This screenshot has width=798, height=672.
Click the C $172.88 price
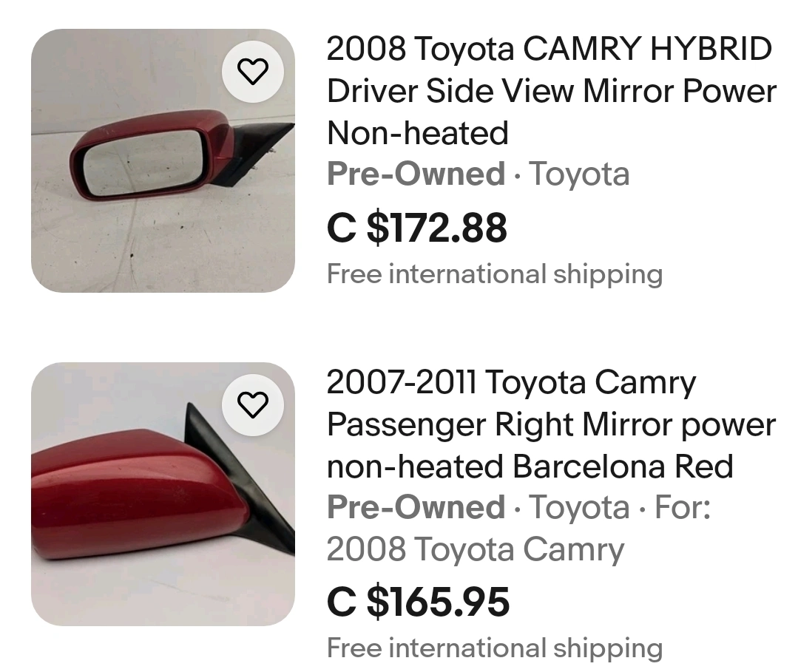(417, 228)
